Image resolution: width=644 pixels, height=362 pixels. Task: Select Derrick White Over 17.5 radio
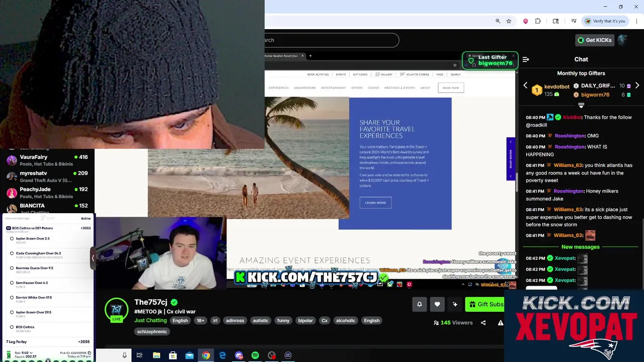[12, 298]
